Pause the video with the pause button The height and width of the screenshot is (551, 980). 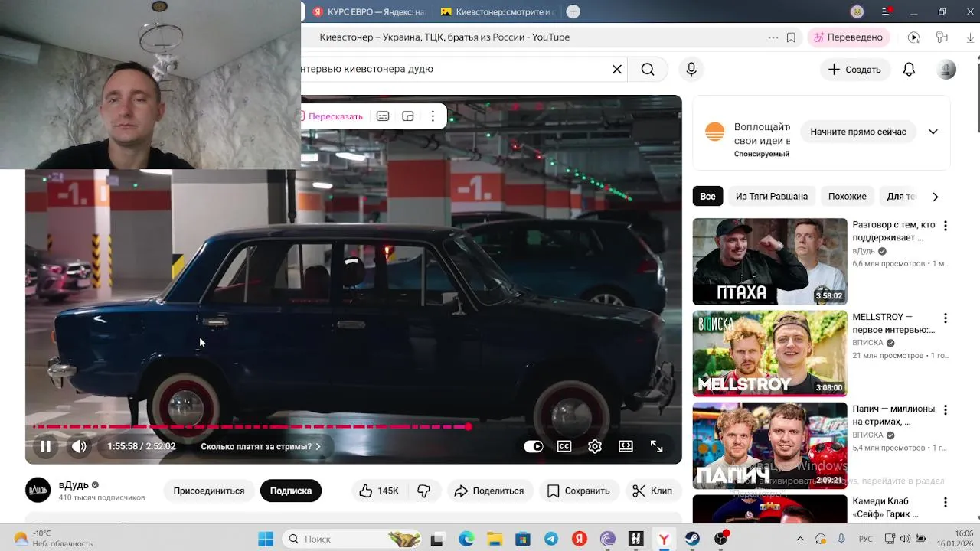pyautogui.click(x=46, y=446)
